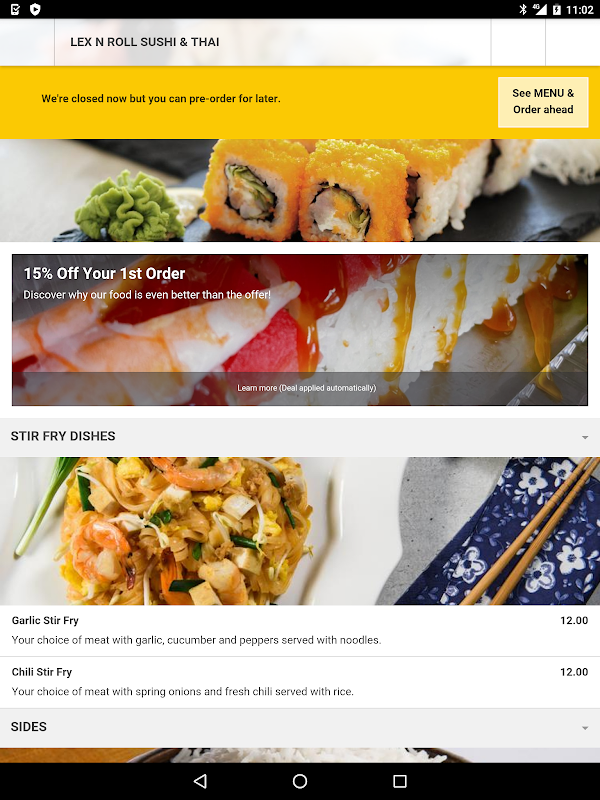Tap the Bluetooth status bar icon
The image size is (600, 800).
click(523, 9)
